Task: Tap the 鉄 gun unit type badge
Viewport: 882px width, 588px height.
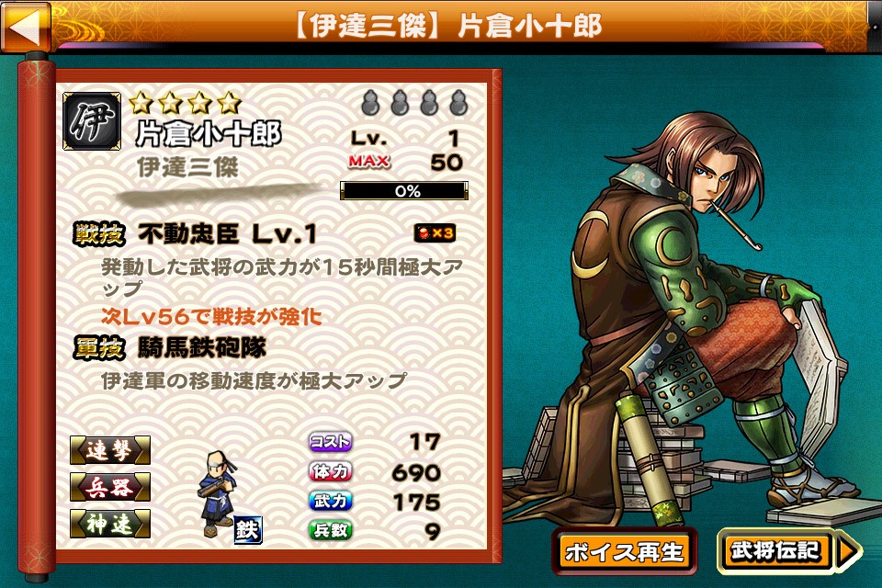Action: coord(247,530)
